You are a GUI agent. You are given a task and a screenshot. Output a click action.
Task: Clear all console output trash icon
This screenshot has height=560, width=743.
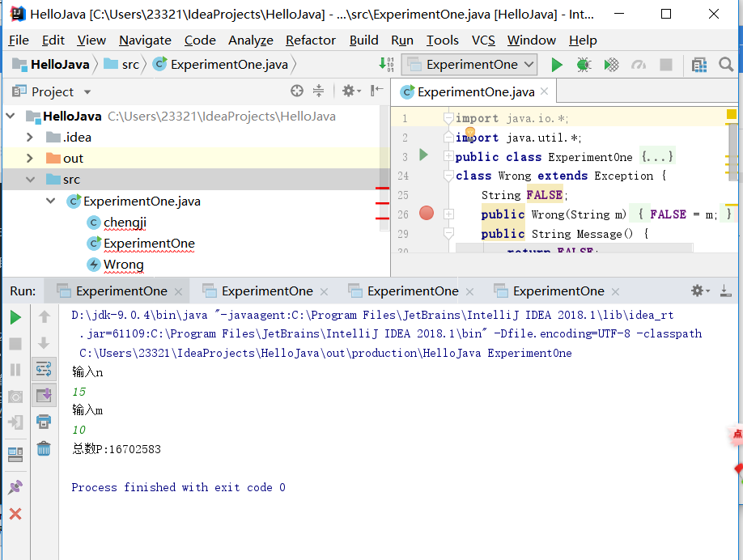pyautogui.click(x=44, y=448)
